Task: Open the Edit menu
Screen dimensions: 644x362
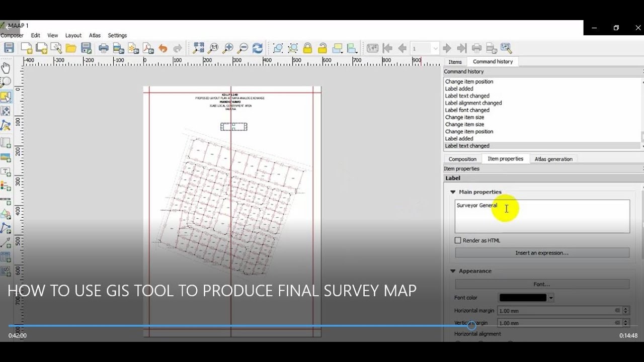Action: point(35,35)
